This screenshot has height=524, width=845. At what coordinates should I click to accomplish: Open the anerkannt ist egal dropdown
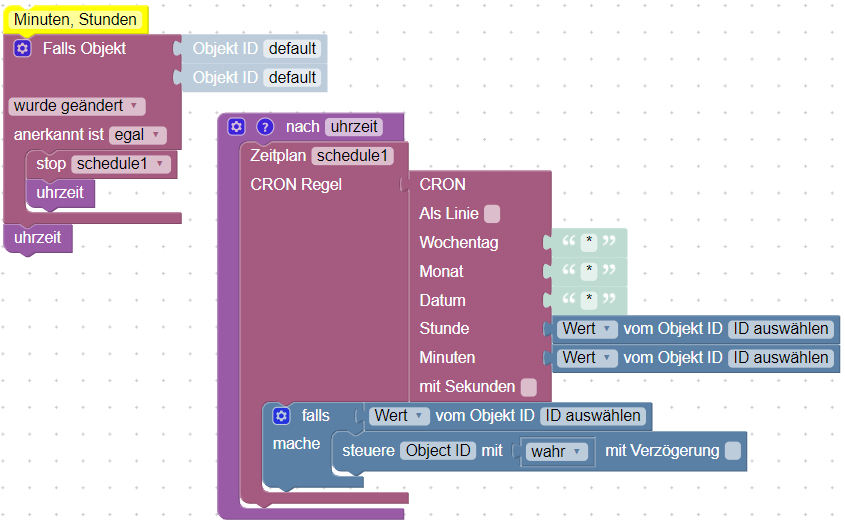[x=138, y=135]
